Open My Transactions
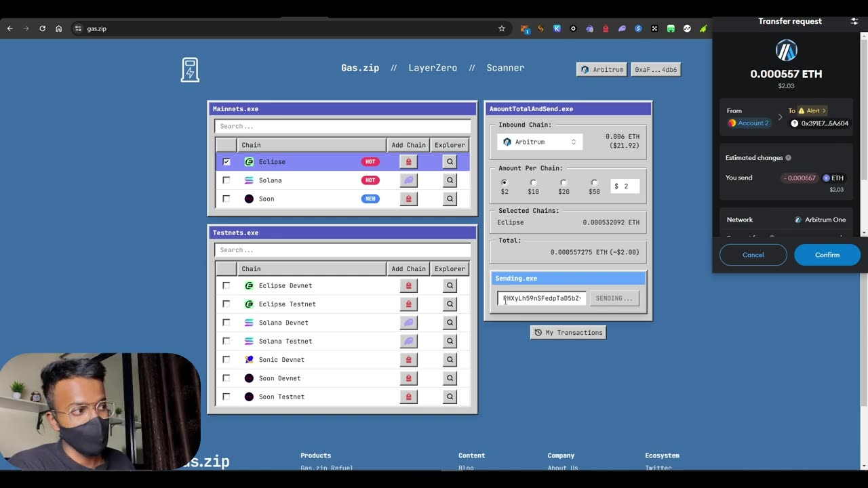Image resolution: width=868 pixels, height=488 pixels. click(568, 332)
